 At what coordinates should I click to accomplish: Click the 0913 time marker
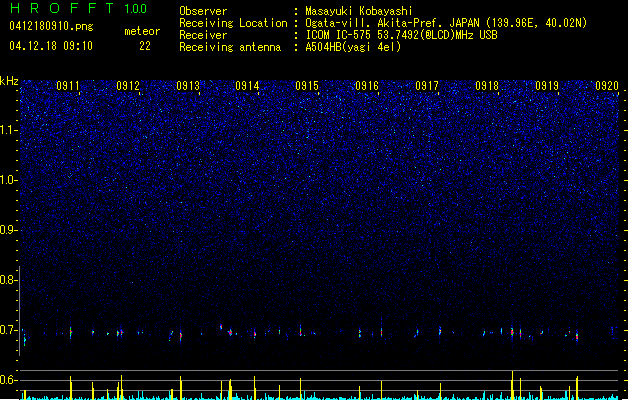point(188,86)
